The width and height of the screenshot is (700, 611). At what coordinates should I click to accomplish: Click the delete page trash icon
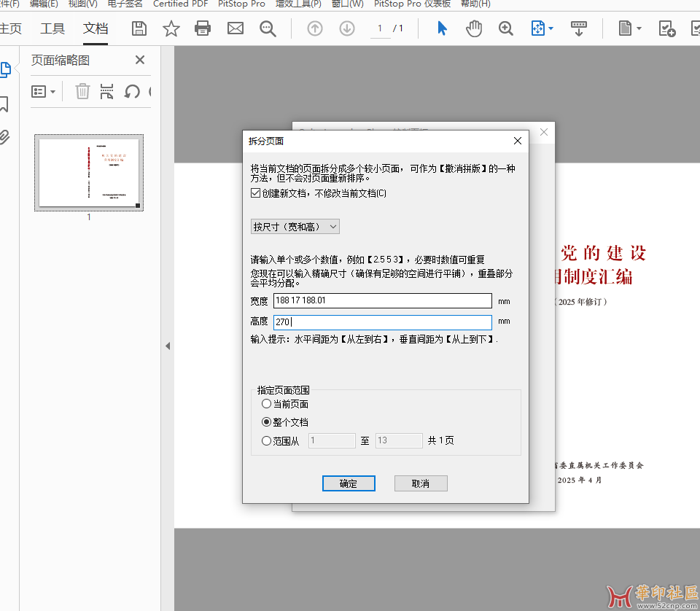click(x=83, y=91)
